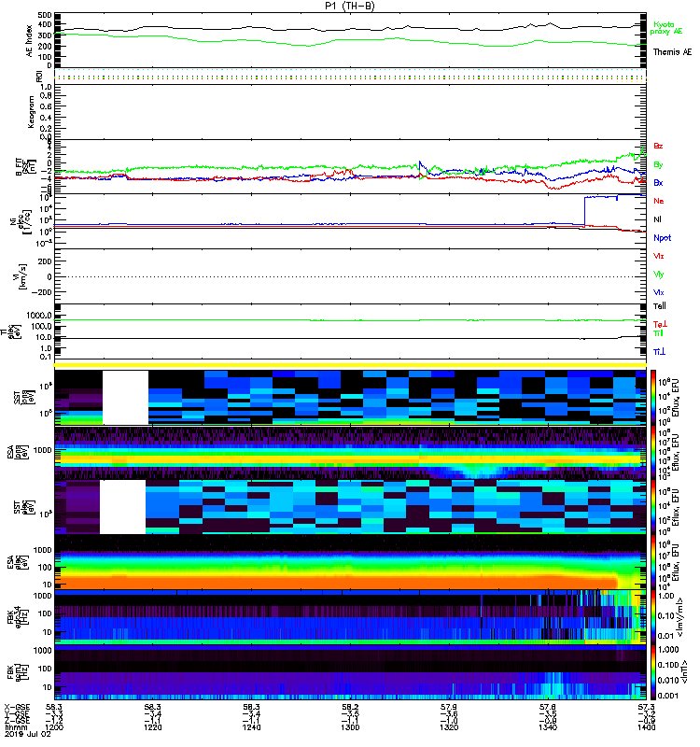Click the 1340 time tick label

548,727
